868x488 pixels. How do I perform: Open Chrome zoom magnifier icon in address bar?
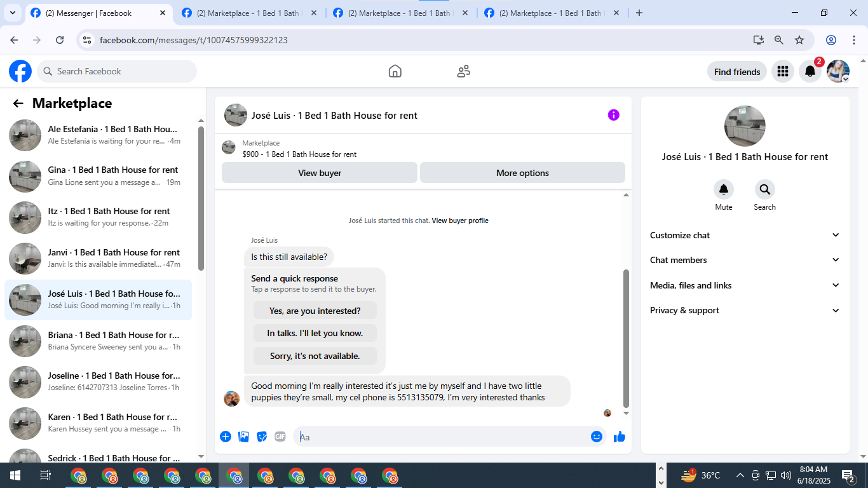pos(779,40)
